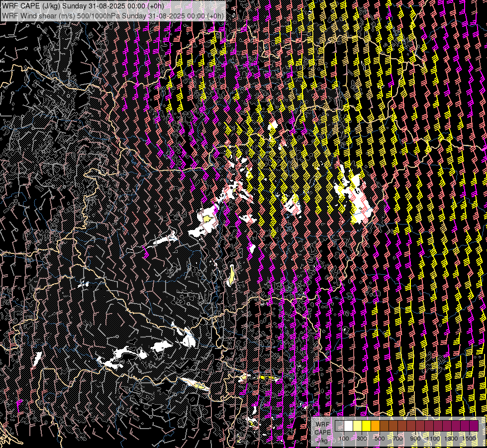
Task: Click the first gray transparent legend swatch
Action: click(x=339, y=426)
